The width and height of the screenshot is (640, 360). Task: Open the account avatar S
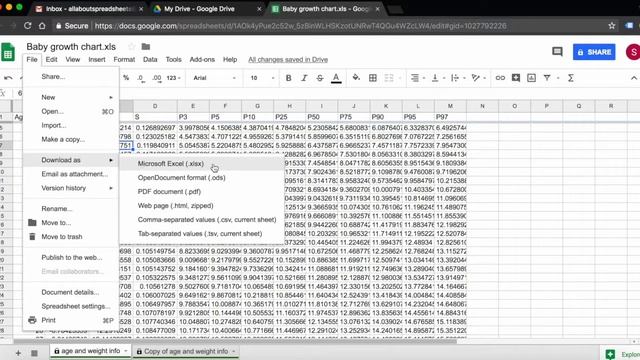pyautogui.click(x=633, y=52)
